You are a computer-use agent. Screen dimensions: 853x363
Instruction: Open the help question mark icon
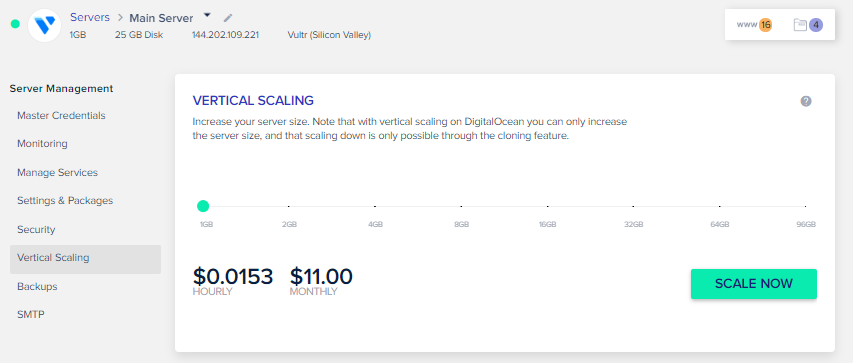click(806, 101)
